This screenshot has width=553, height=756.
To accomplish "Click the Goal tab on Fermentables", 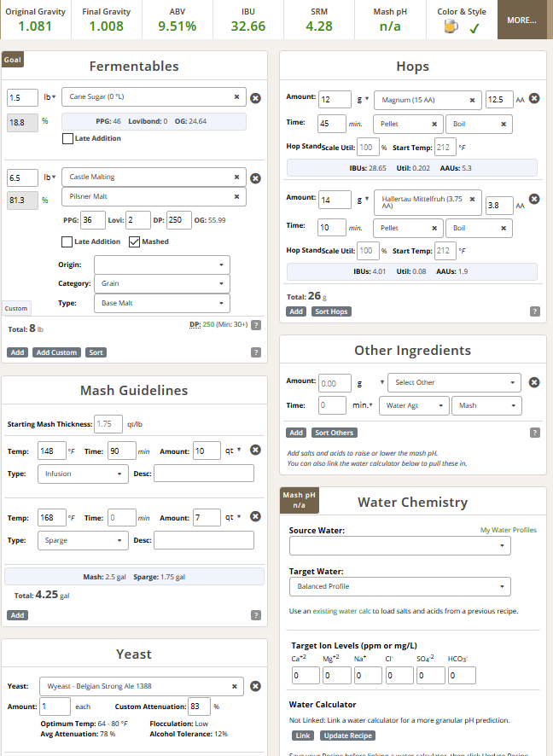I will [13, 60].
